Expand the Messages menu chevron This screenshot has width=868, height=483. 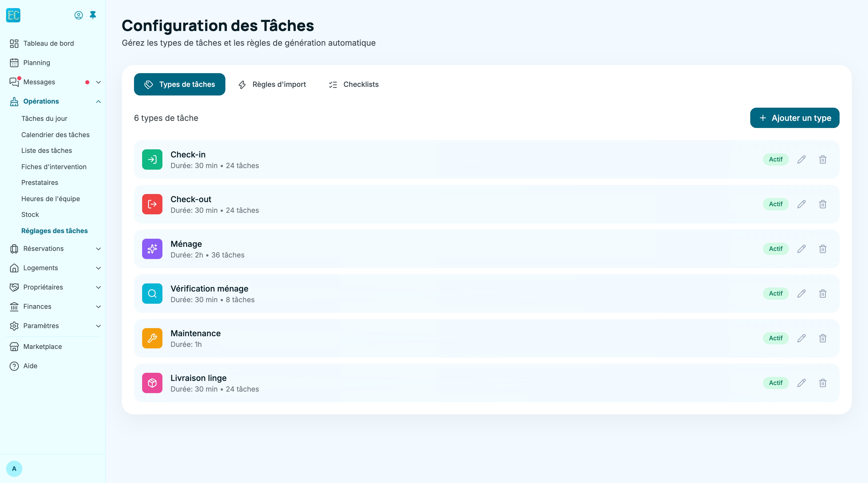[x=98, y=82]
